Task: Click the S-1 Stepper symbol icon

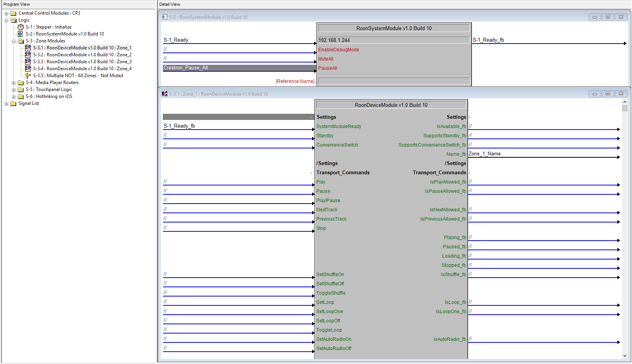Action: click(21, 27)
